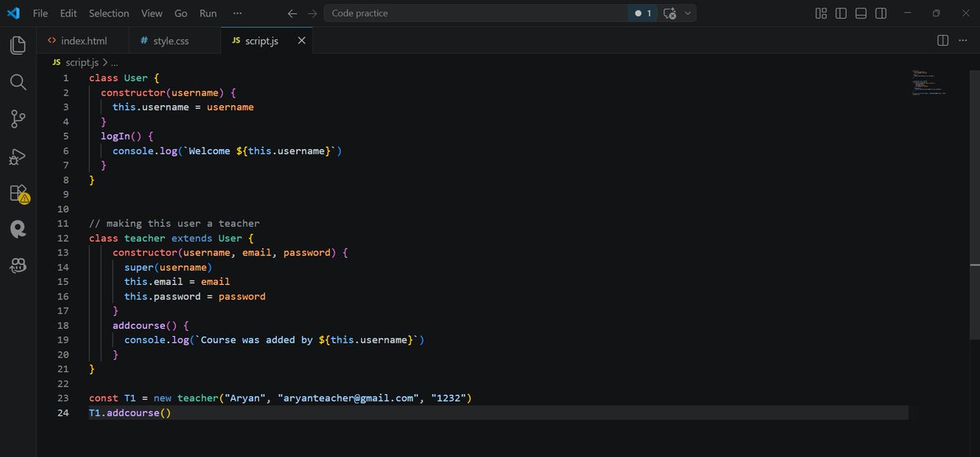980x457 pixels.
Task: Open the Customize Layout button
Action: click(822, 13)
